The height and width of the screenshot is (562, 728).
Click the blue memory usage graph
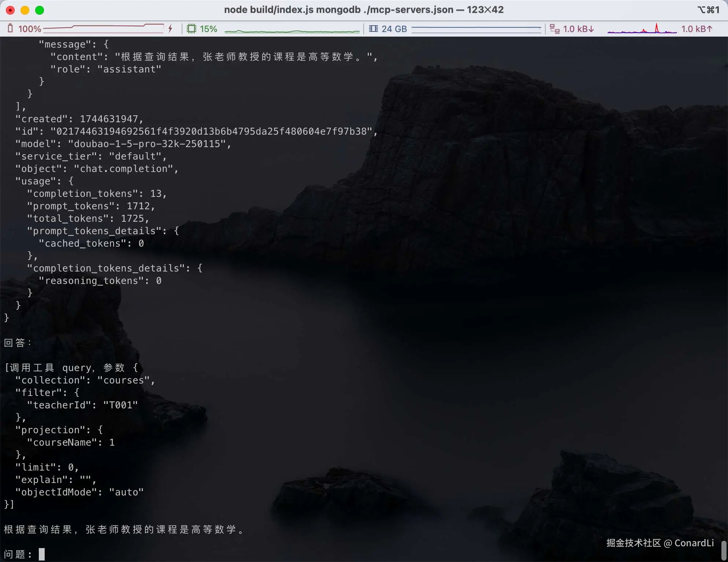point(476,29)
